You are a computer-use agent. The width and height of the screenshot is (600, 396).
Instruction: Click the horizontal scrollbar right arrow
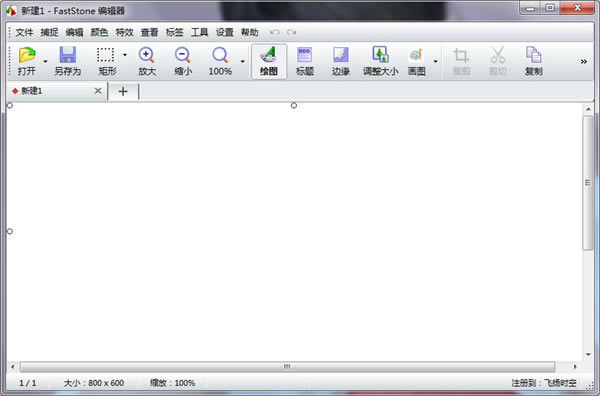(x=575, y=367)
